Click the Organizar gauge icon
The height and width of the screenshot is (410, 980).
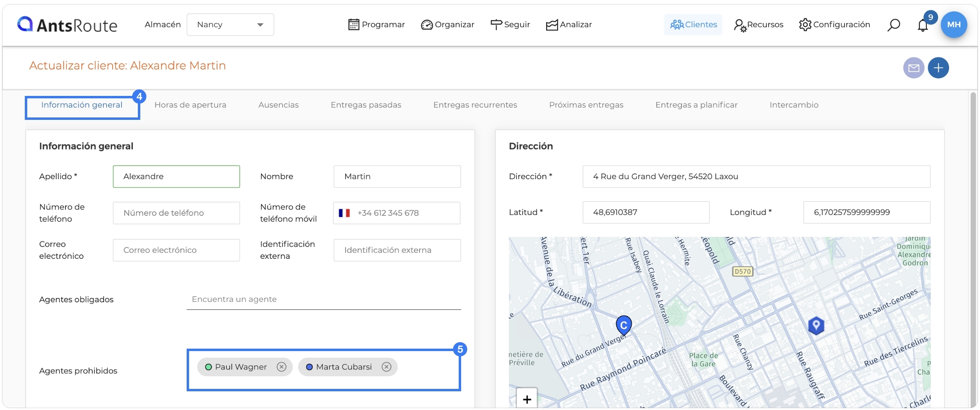click(x=427, y=25)
